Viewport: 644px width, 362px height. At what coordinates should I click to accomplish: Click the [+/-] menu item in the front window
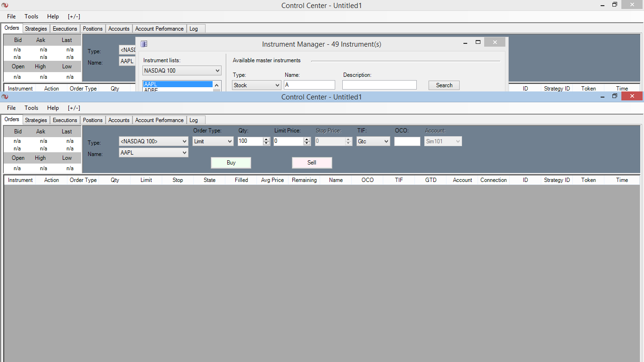[74, 108]
